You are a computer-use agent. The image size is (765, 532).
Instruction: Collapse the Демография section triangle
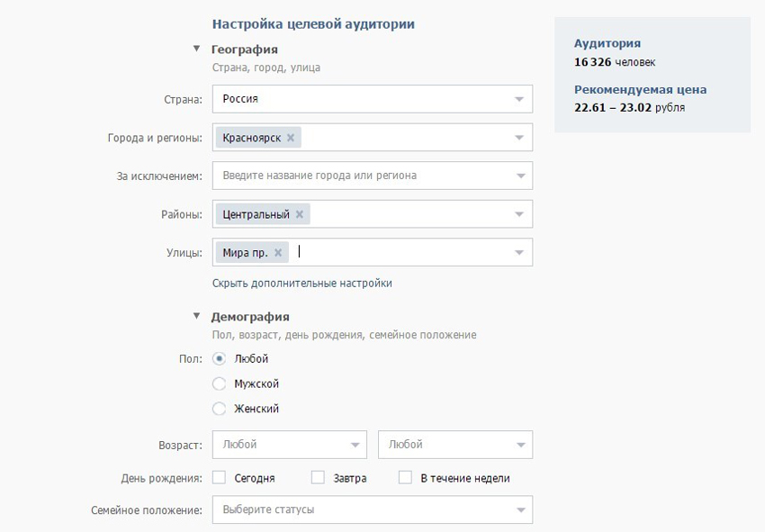pyautogui.click(x=196, y=316)
